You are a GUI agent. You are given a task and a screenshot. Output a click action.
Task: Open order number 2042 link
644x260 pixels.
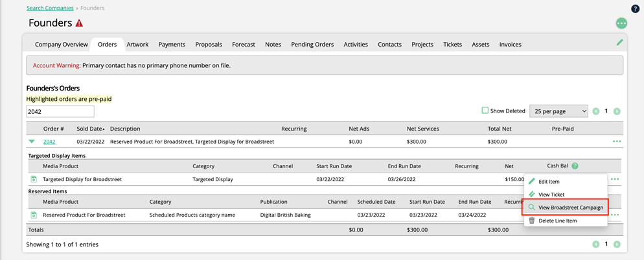pyautogui.click(x=49, y=141)
